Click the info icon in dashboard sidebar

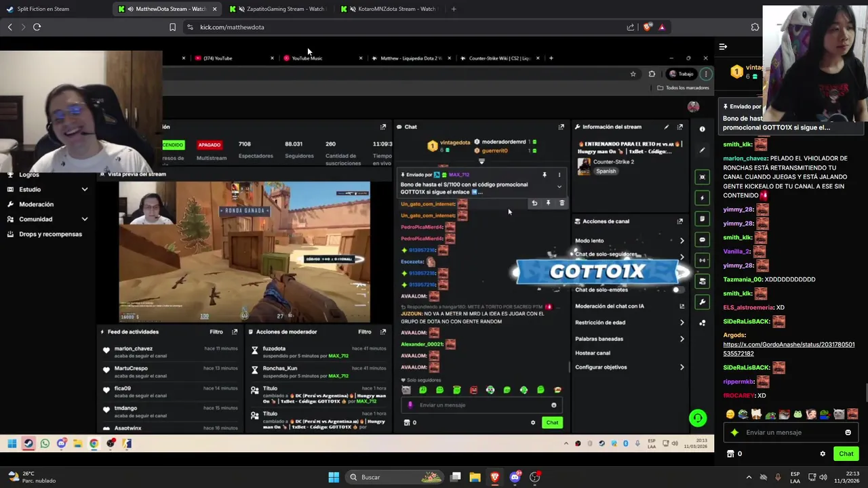coord(703,129)
